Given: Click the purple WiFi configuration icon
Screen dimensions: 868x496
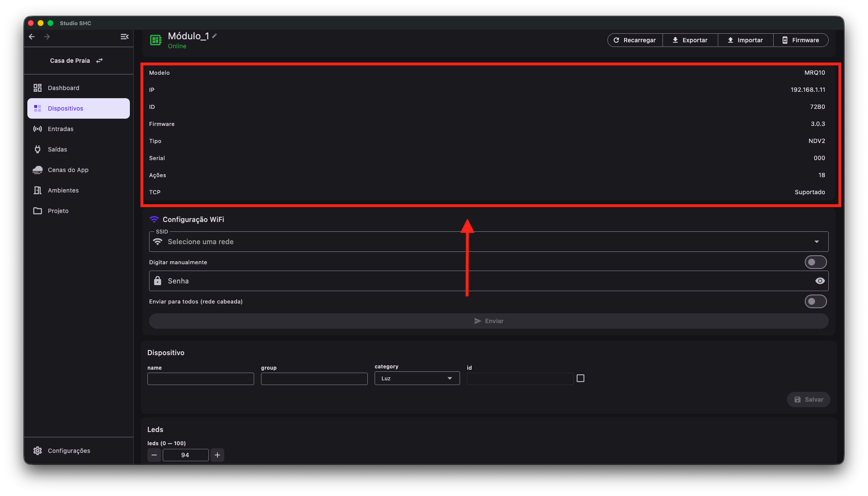Looking at the screenshot, I should [x=154, y=219].
